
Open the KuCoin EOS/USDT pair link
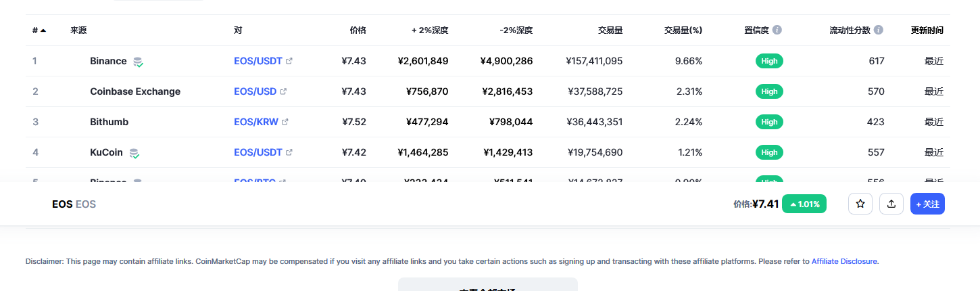[x=258, y=152]
